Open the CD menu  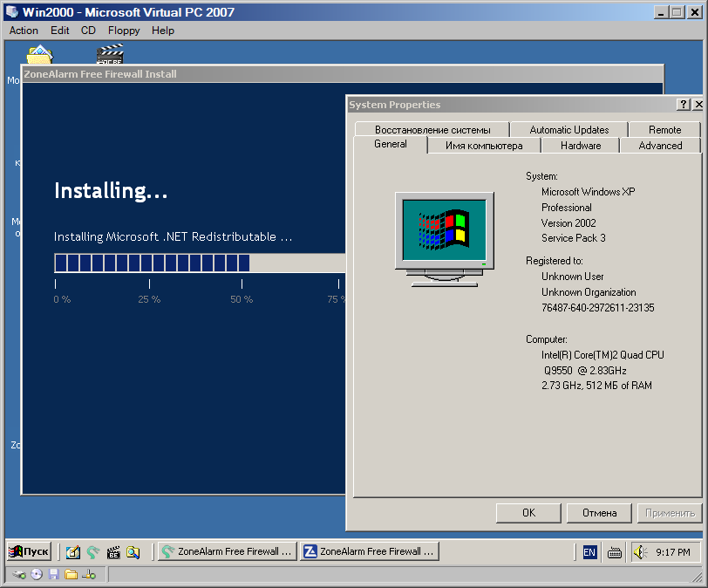click(88, 31)
